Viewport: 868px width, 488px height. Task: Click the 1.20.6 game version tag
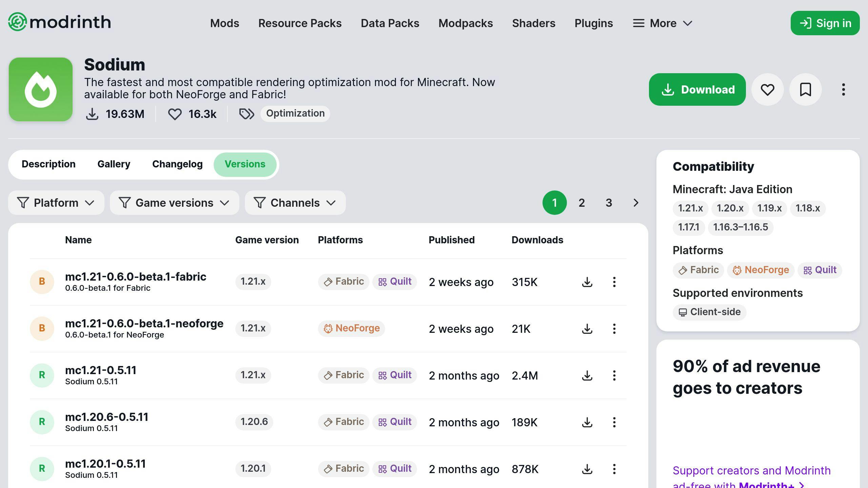pos(254,422)
